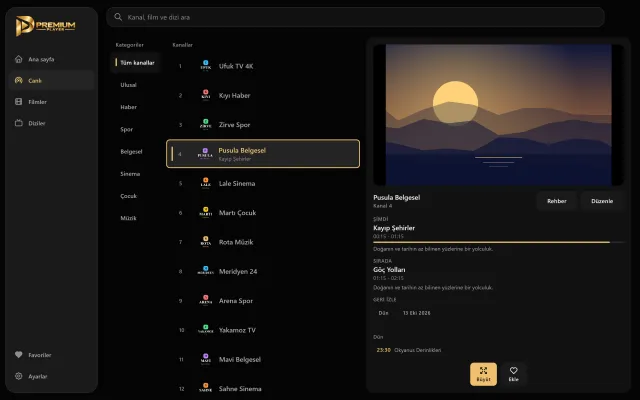Select the Dün catch-up date
640x400 pixels.
[x=384, y=313]
